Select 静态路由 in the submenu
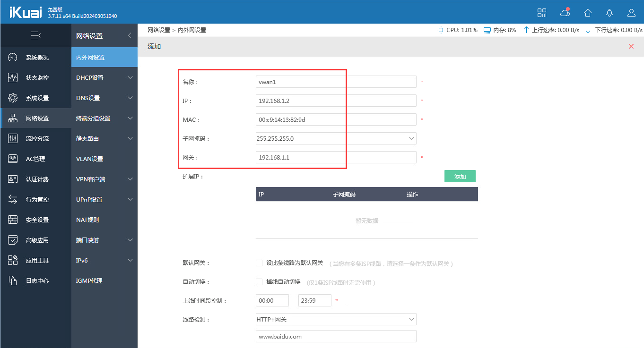 tap(104, 138)
